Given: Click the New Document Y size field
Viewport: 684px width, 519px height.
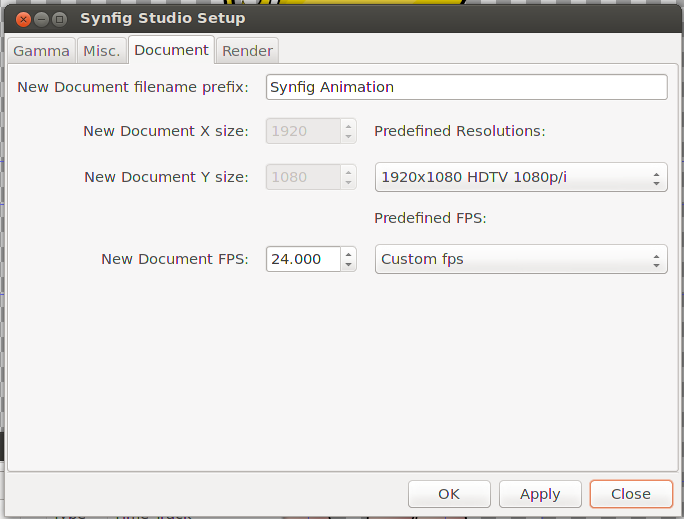Looking at the screenshot, I should coord(303,177).
